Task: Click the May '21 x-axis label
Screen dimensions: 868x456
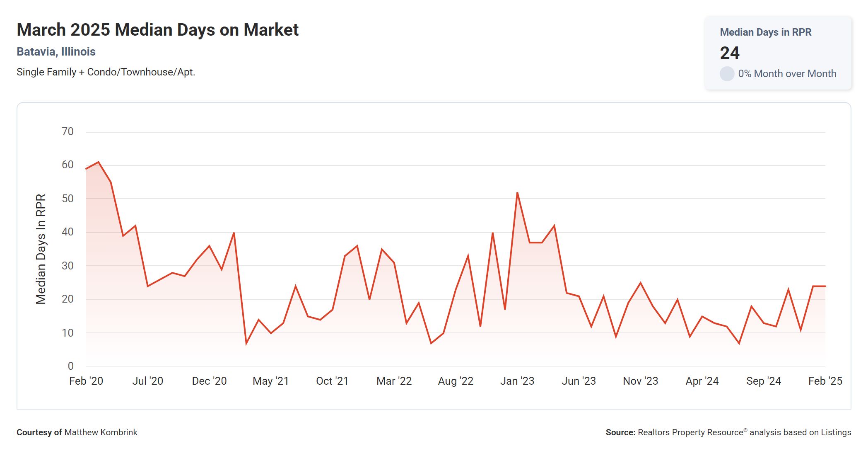Action: (x=270, y=381)
